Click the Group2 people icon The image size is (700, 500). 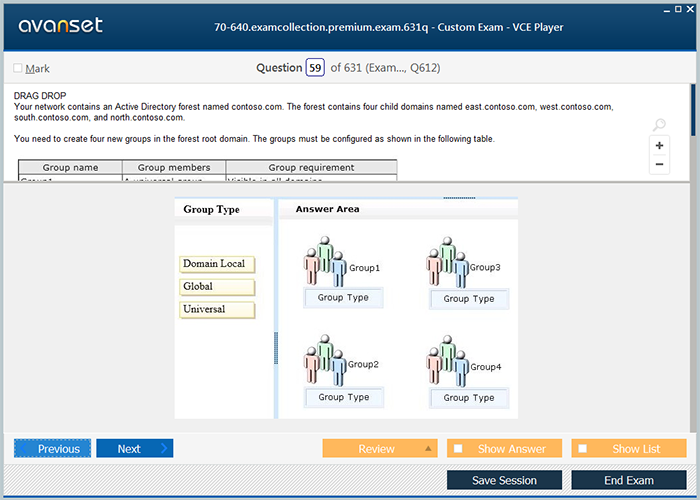click(x=325, y=360)
